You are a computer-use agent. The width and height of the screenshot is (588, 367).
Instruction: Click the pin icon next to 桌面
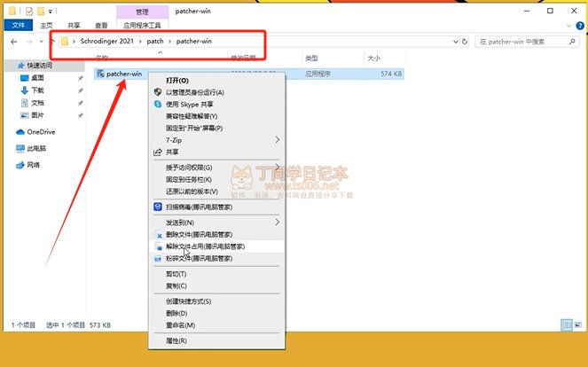pyautogui.click(x=80, y=78)
